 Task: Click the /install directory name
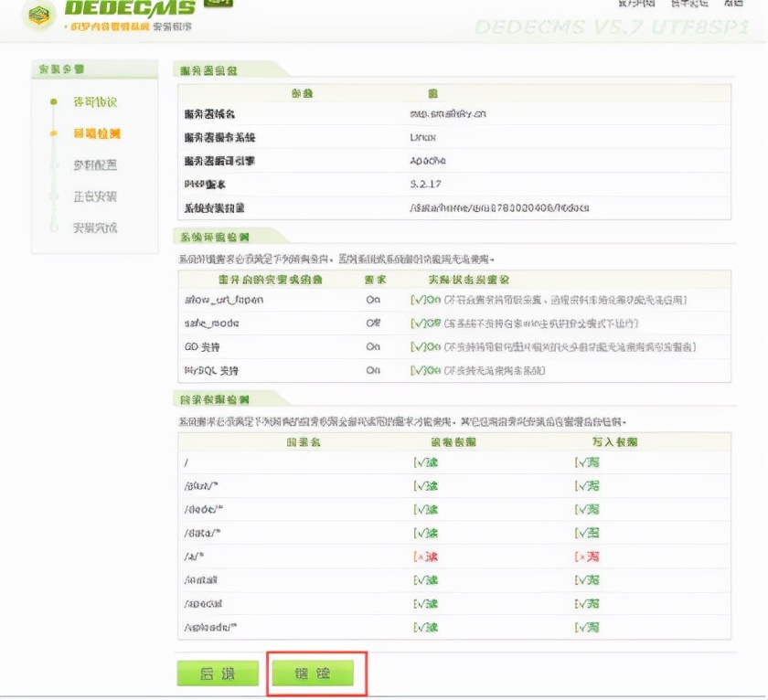click(200, 580)
